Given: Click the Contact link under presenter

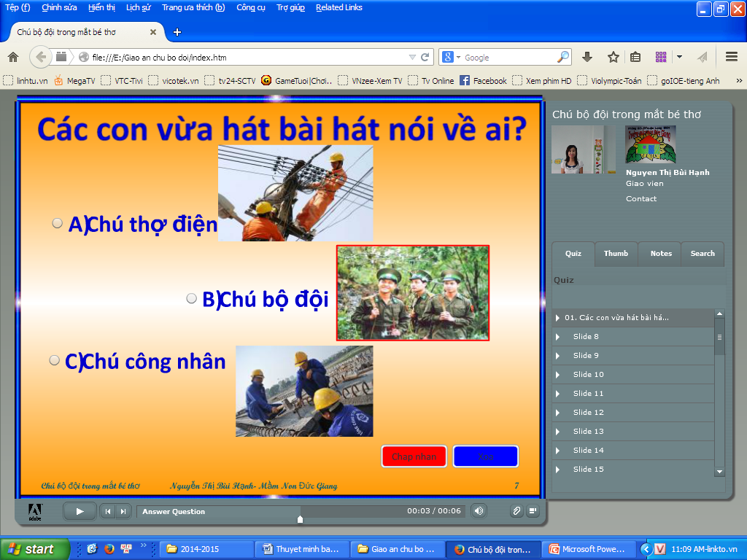Looking at the screenshot, I should pos(641,198).
